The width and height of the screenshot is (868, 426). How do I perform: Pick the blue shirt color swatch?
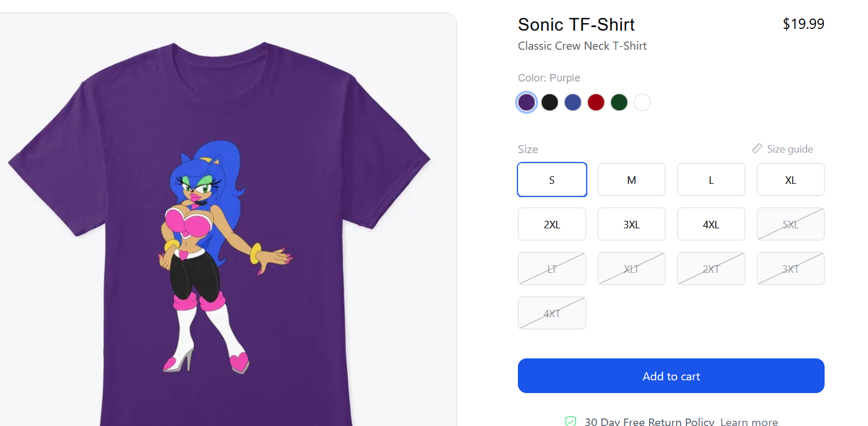[573, 102]
